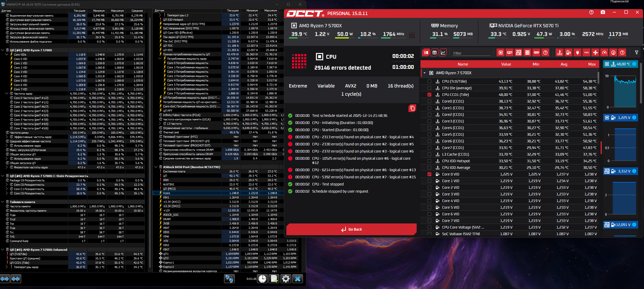Screen dimensions: 644x289
Task: Click the OCCT screenshot camera icon
Action: 603,12
